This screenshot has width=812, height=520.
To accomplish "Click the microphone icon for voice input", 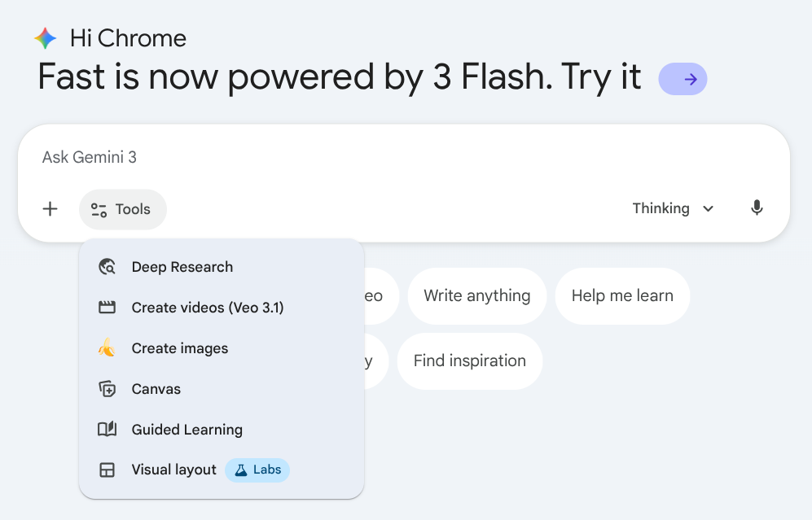I will point(757,208).
